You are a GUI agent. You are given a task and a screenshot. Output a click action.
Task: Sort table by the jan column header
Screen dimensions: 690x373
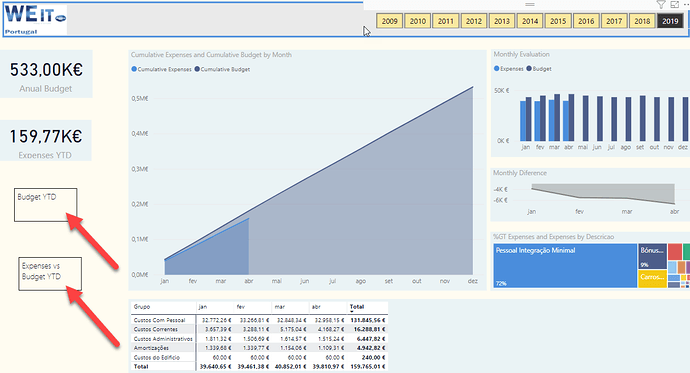coord(202,307)
